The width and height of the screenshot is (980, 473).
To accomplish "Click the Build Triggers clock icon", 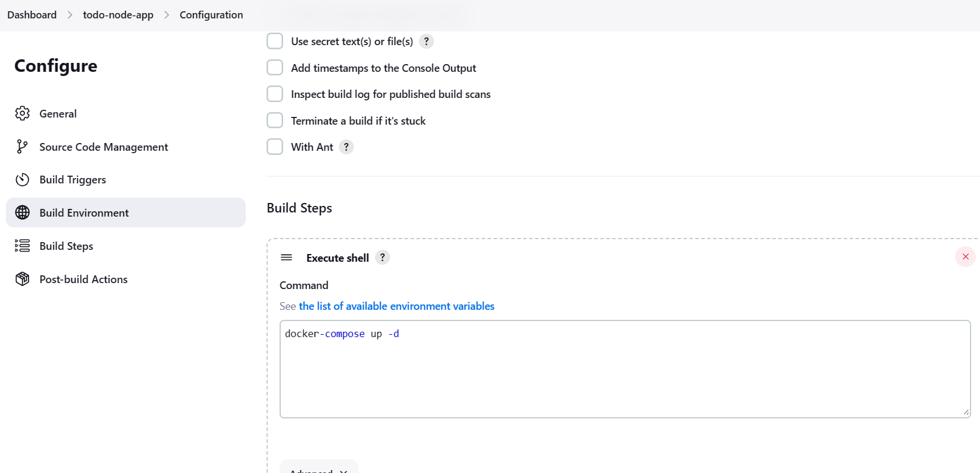I will (23, 180).
